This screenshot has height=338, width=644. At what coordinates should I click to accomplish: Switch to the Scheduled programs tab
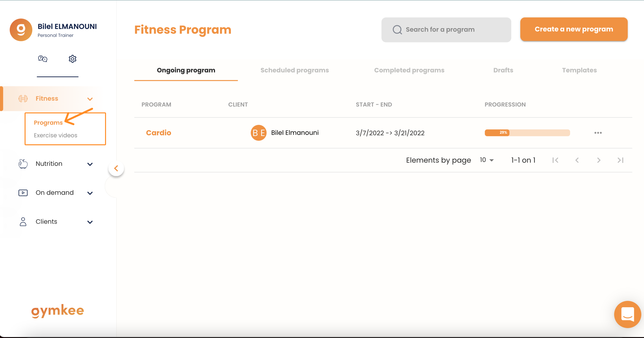tap(294, 70)
